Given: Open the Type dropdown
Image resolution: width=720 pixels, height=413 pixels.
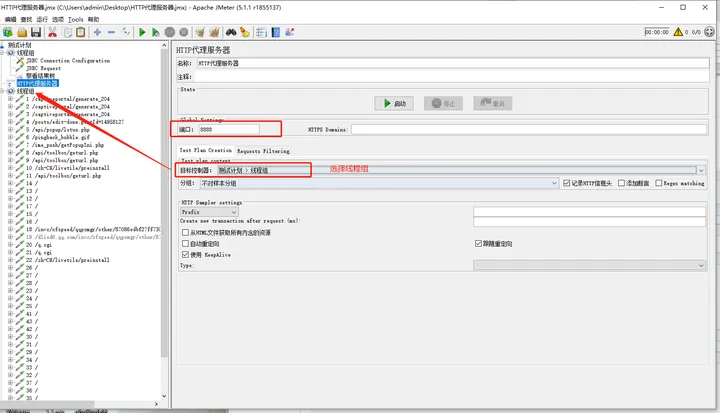Looking at the screenshot, I should point(589,265).
